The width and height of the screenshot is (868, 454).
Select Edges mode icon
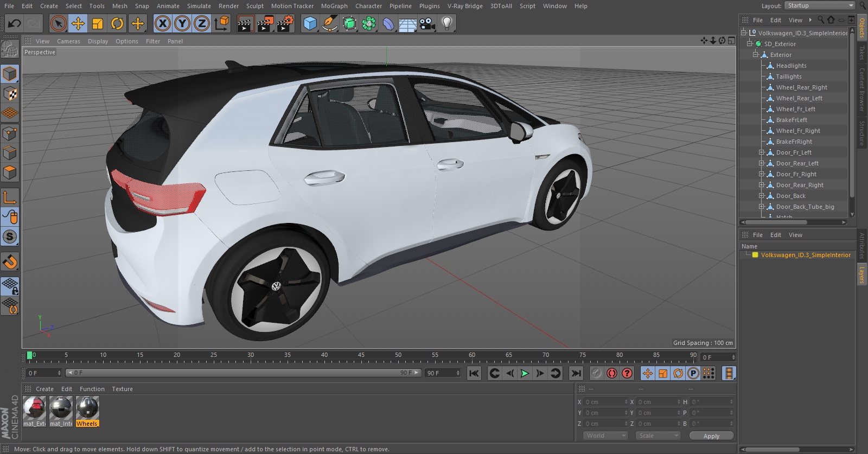pyautogui.click(x=10, y=153)
